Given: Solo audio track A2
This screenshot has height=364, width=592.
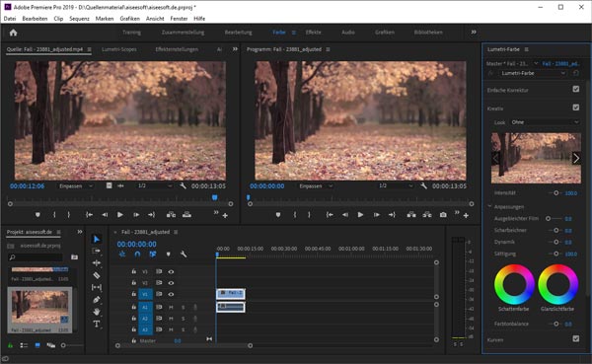Looking at the screenshot, I should (184, 319).
